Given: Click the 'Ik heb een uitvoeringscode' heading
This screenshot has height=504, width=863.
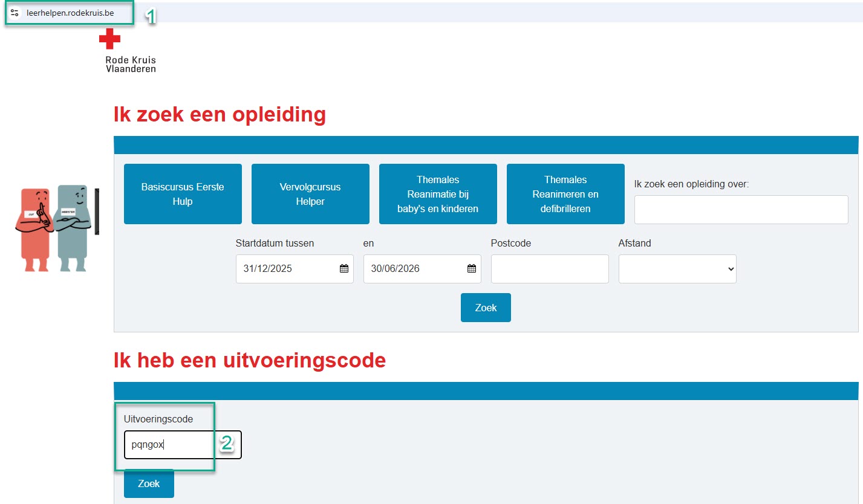Looking at the screenshot, I should click(x=249, y=360).
